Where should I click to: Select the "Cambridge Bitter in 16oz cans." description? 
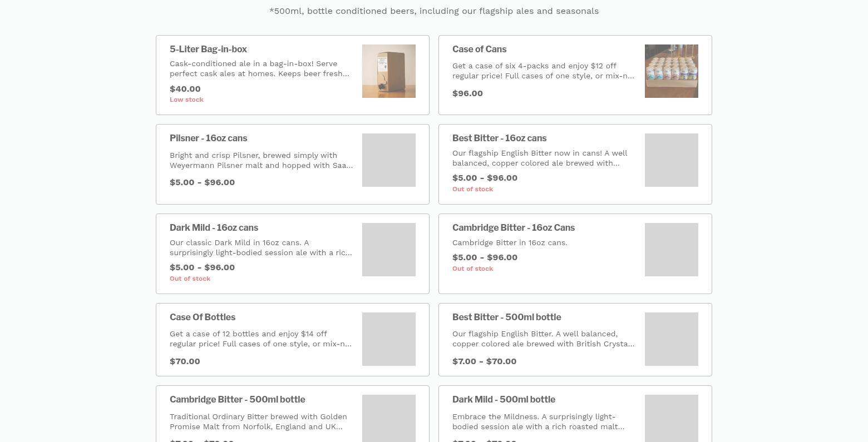click(510, 243)
